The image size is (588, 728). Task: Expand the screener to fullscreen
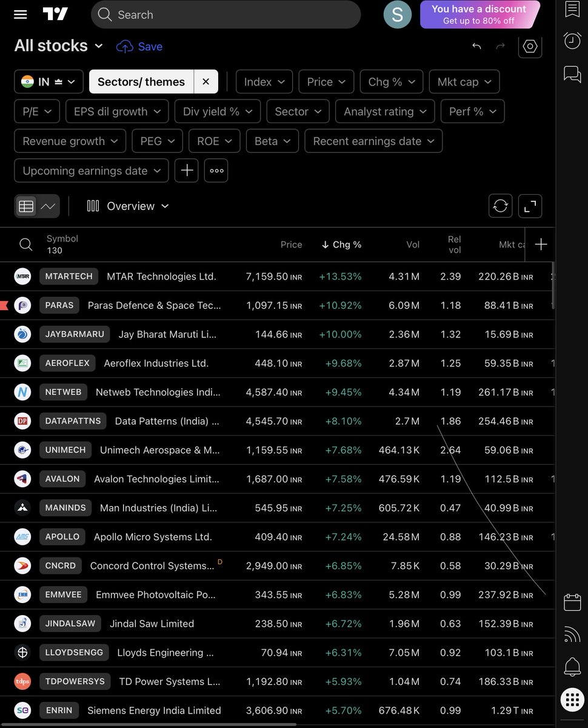coord(530,206)
